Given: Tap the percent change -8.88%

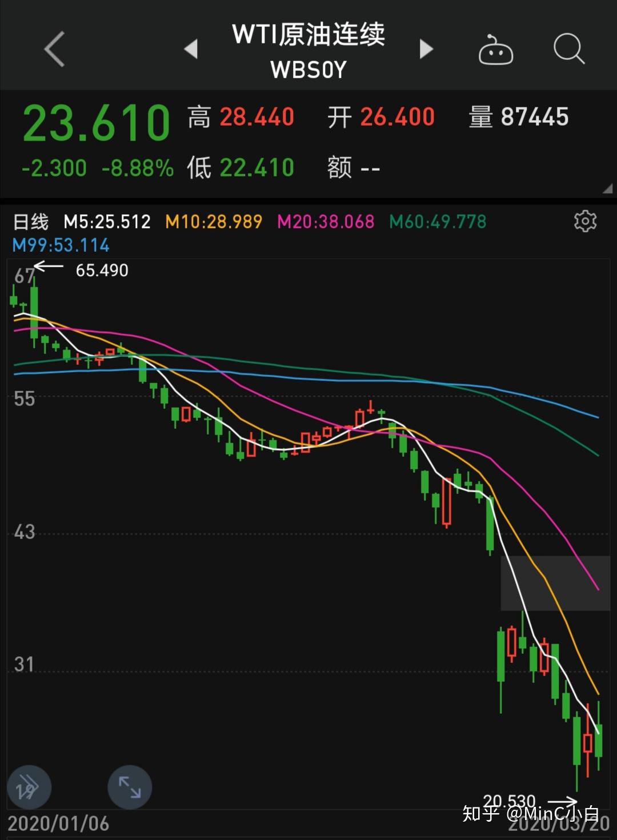Looking at the screenshot, I should click(x=138, y=168).
